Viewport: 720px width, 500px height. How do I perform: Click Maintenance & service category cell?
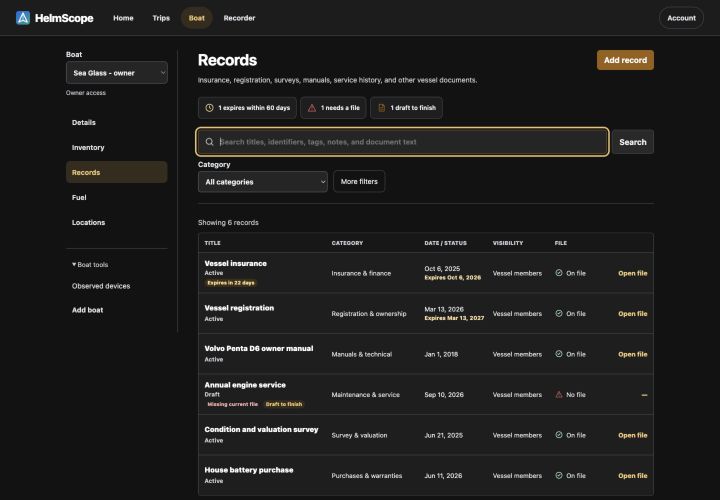[366, 395]
